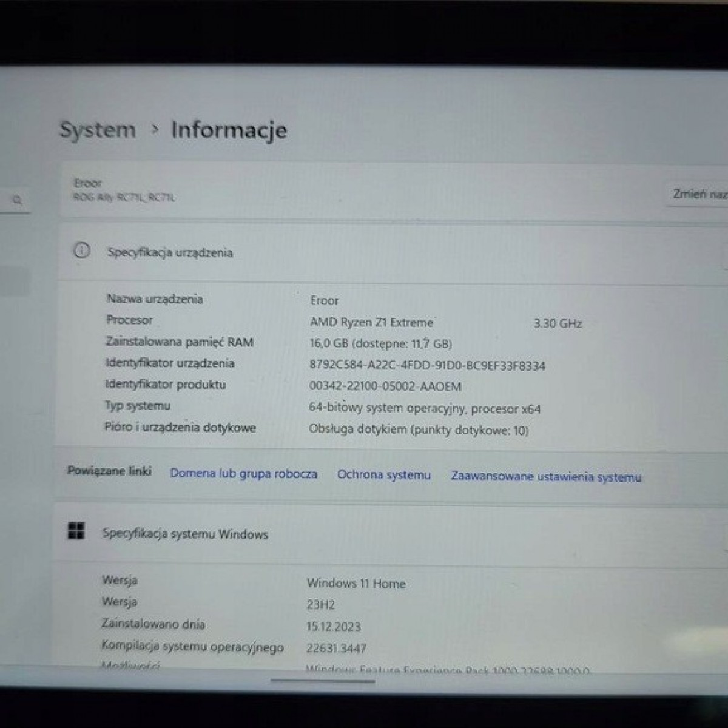The width and height of the screenshot is (728, 728).
Task: Click the Informacje page title
Action: click(x=229, y=130)
